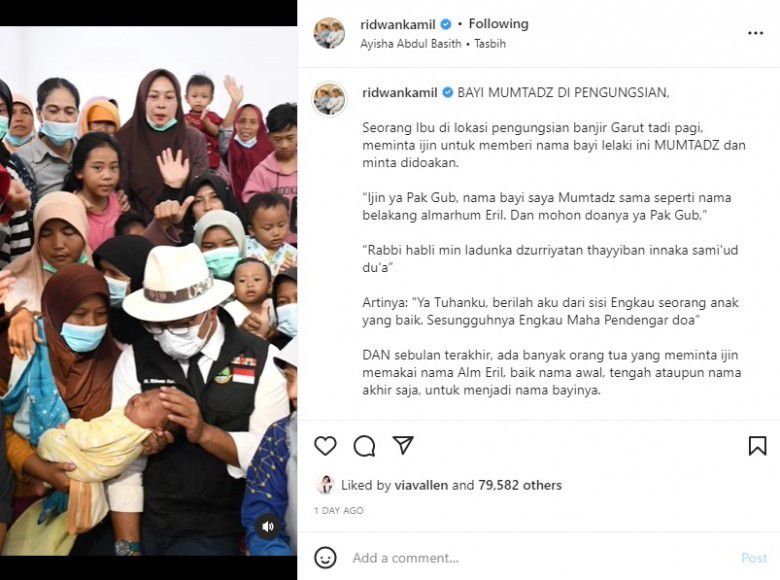Like the post with heart icon
Image resolution: width=780 pixels, height=580 pixels.
(x=325, y=446)
